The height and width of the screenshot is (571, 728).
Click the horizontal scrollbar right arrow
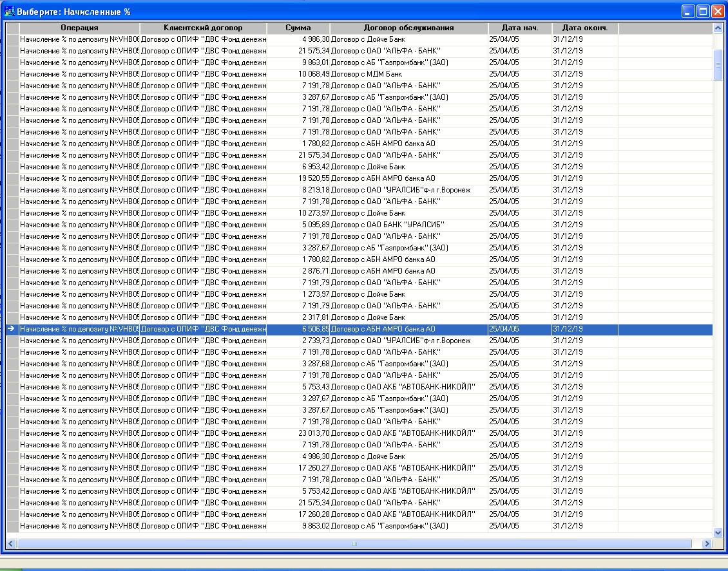(x=707, y=543)
